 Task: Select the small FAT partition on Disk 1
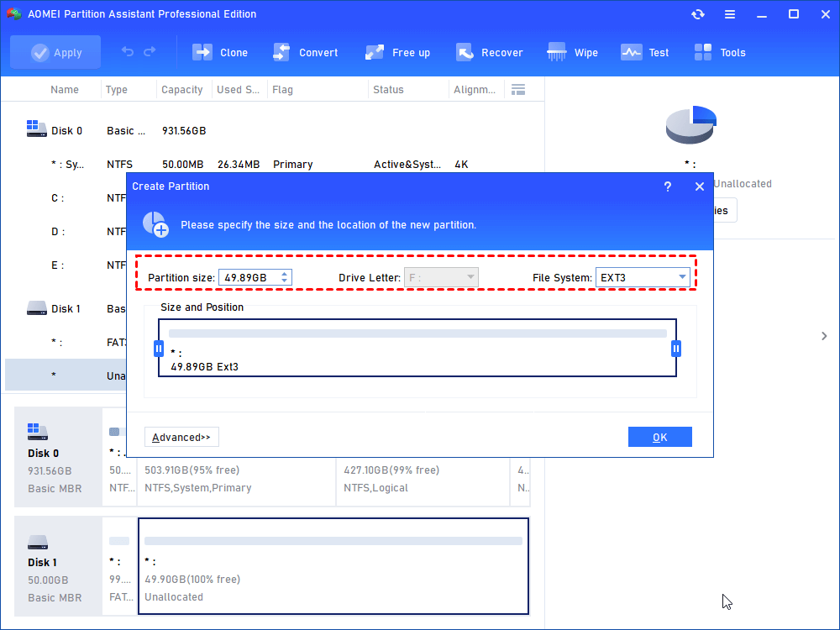pyautogui.click(x=119, y=566)
